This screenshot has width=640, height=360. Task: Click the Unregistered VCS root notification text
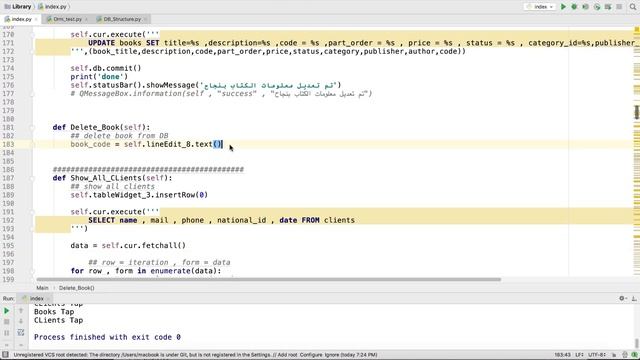click(195, 355)
